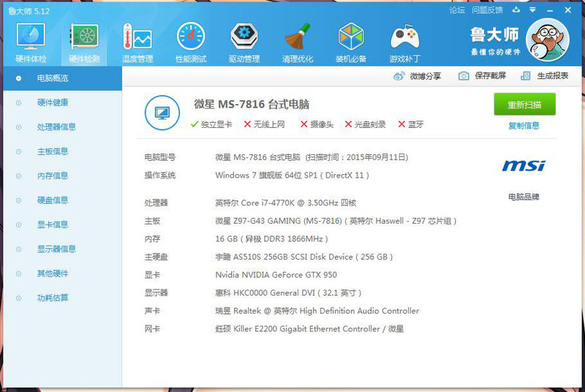Open 温度管理 temperature management
585x392 pixels.
137,42
